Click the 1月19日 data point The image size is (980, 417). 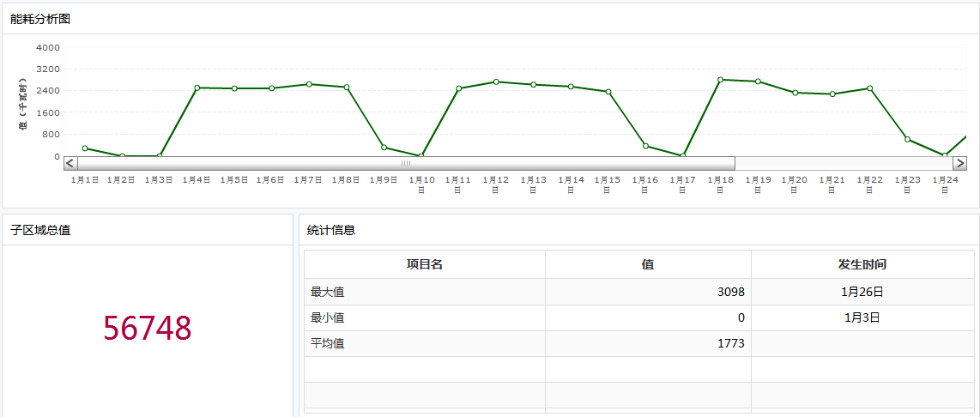[x=758, y=82]
